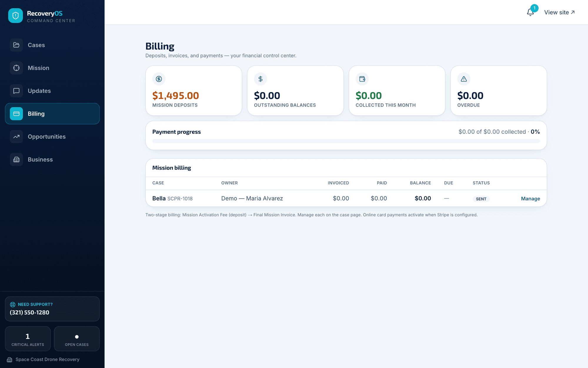Click the OWNER column header
This screenshot has height=368, width=588.
(x=230, y=183)
